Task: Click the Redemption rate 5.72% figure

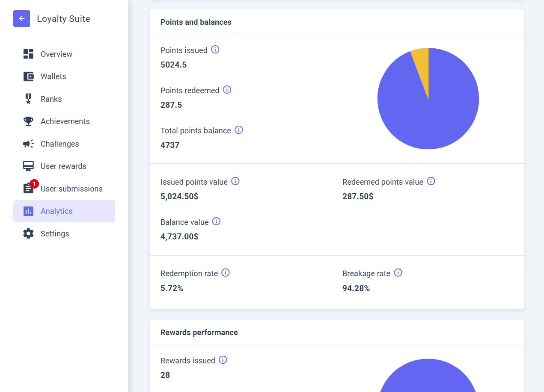Action: [x=172, y=289]
